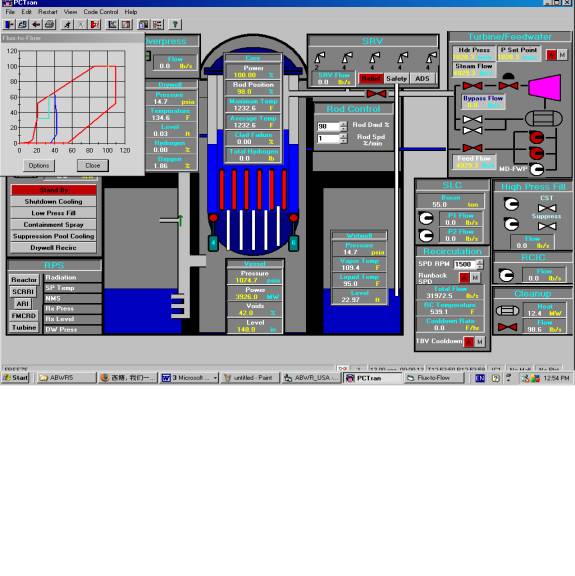Click the SRV ADS mode button

coord(422,79)
